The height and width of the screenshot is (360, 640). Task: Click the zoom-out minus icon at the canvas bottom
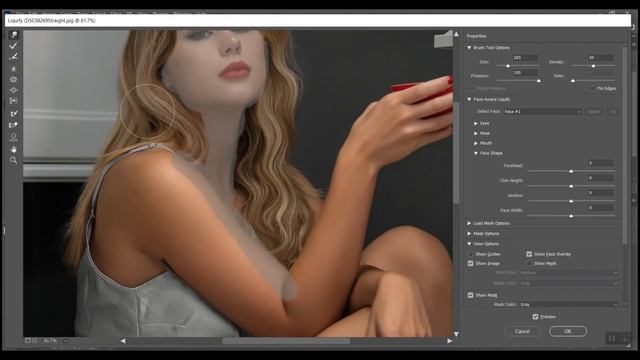point(28,340)
